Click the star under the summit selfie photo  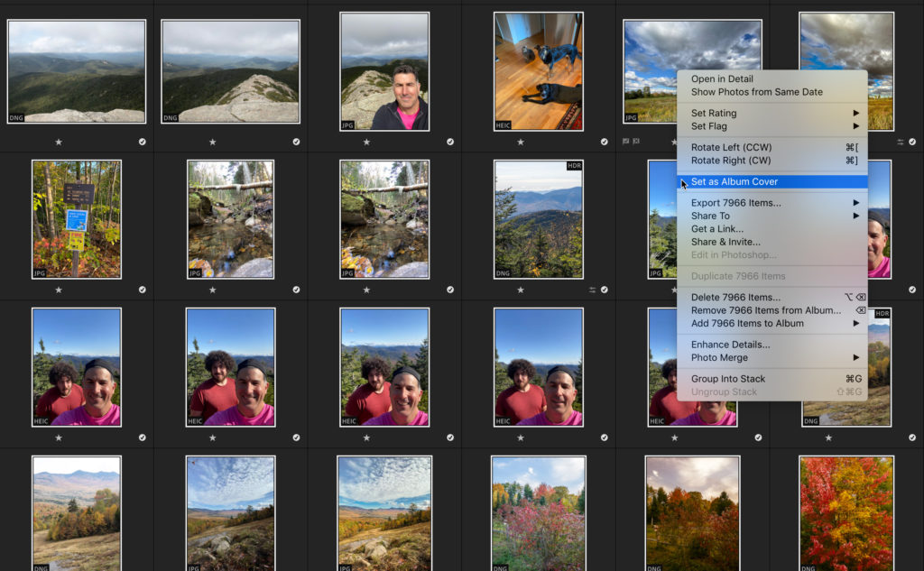(366, 142)
